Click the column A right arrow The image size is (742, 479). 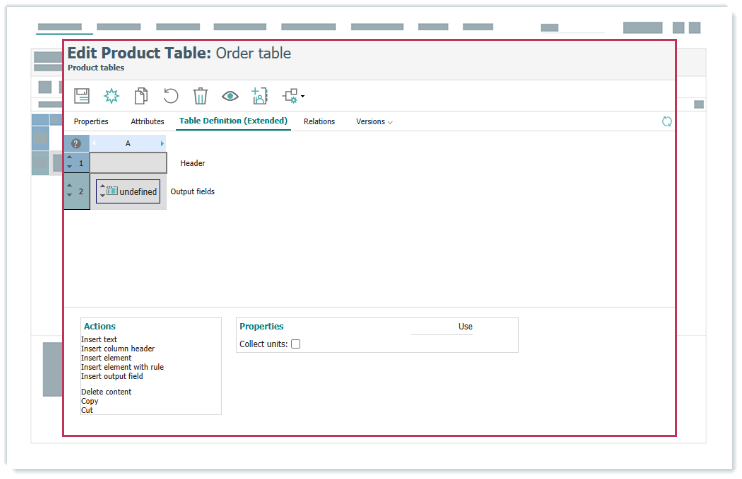162,143
